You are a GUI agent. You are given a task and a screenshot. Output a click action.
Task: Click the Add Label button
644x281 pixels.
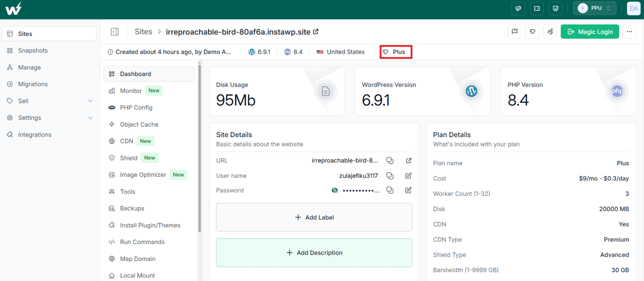click(314, 217)
